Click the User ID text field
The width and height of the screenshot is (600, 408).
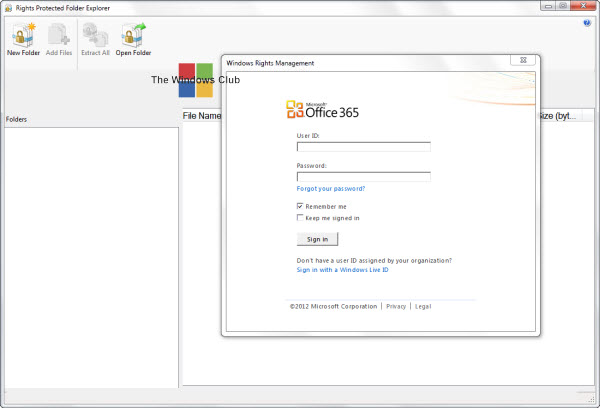364,147
